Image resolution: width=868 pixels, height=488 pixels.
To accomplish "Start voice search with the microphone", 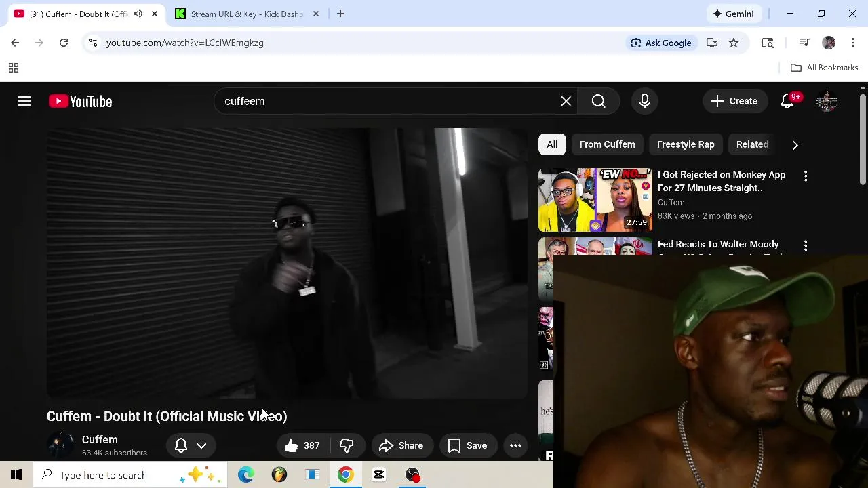I will click(x=645, y=101).
